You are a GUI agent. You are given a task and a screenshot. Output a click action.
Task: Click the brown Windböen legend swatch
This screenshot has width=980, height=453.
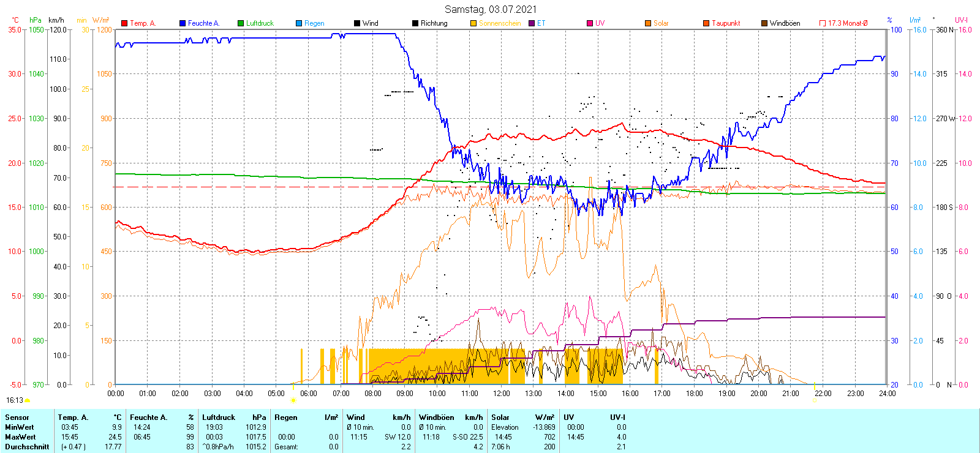click(764, 23)
